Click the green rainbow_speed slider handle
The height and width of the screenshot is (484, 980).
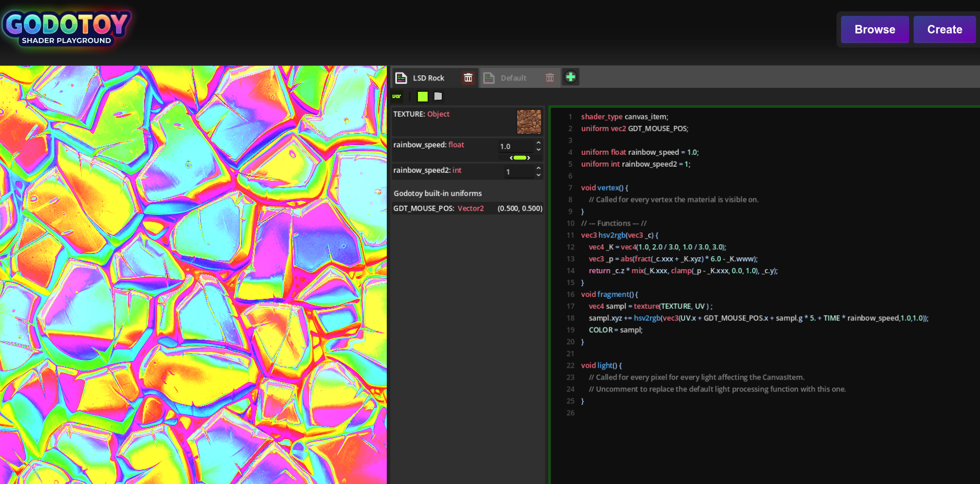point(520,158)
